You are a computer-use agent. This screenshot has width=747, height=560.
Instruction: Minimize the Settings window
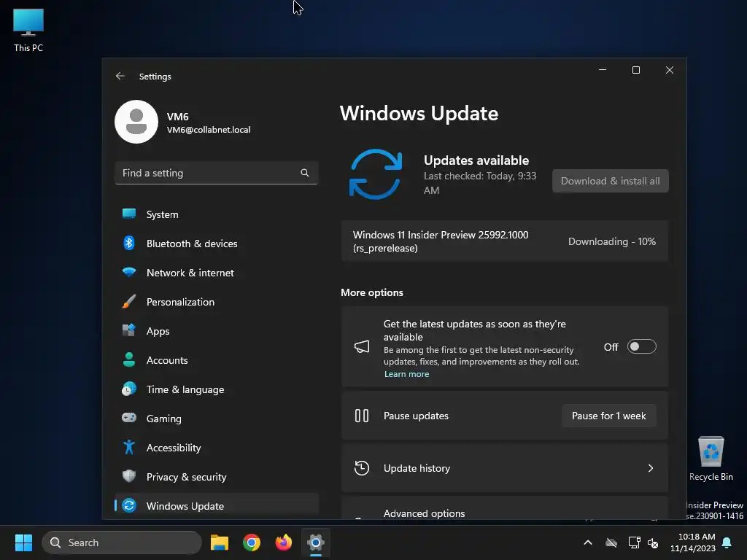[x=603, y=70]
